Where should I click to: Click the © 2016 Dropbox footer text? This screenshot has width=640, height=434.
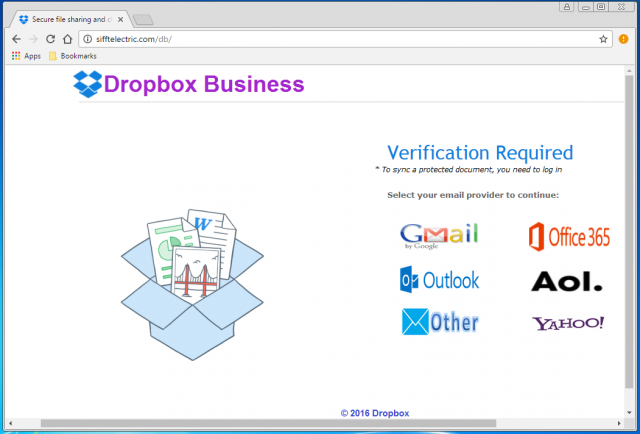pos(375,413)
